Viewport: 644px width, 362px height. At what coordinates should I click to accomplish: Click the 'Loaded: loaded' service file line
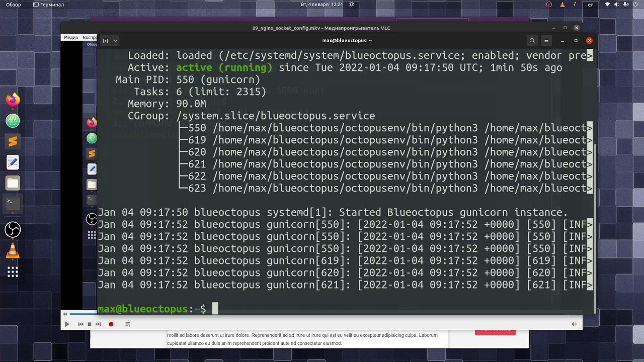click(360, 55)
